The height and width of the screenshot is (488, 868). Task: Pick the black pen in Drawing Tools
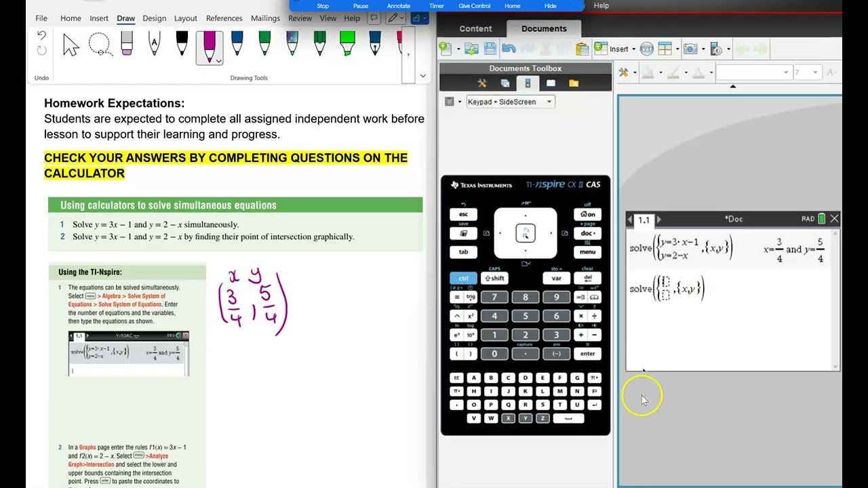coord(182,44)
